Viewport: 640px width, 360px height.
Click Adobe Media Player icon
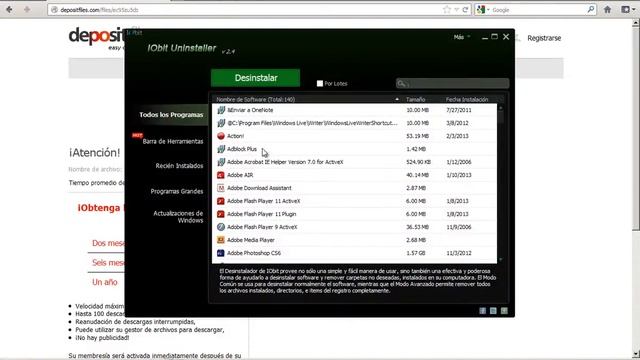221,240
